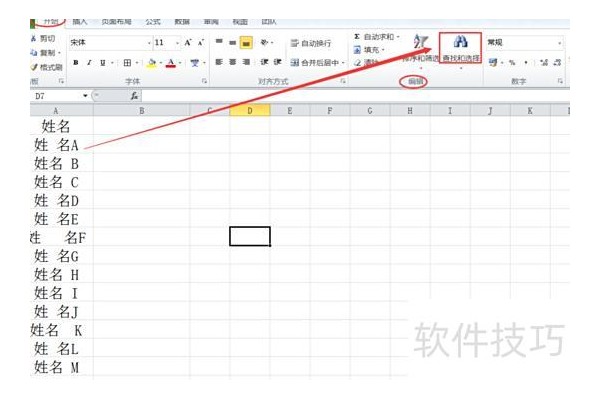This screenshot has width=600, height=400.
Task: Open the number format (常规) combo box
Action: pyautogui.click(x=525, y=42)
